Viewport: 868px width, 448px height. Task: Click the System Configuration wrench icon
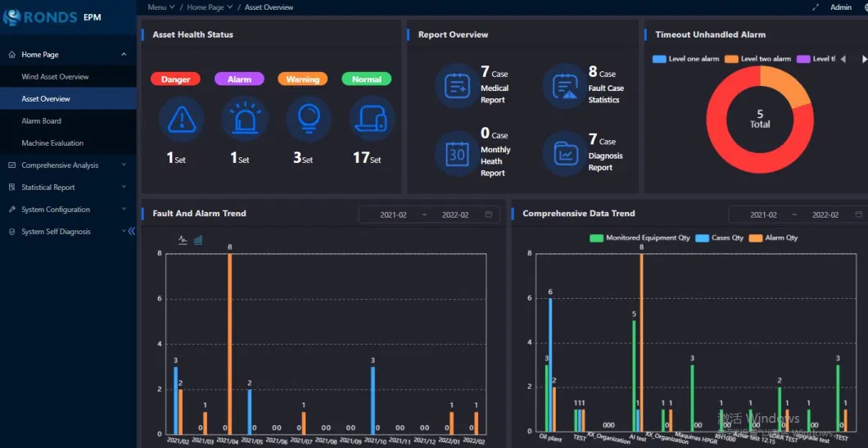click(x=11, y=210)
